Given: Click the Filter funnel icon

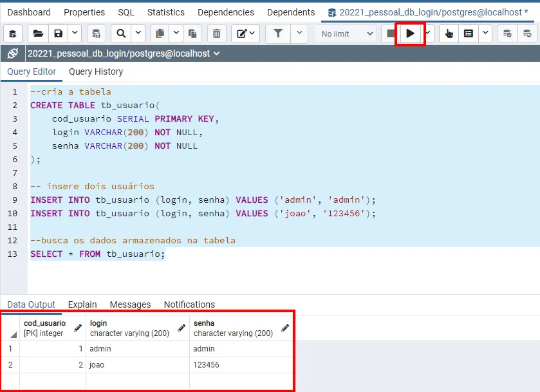Looking at the screenshot, I should [278, 33].
